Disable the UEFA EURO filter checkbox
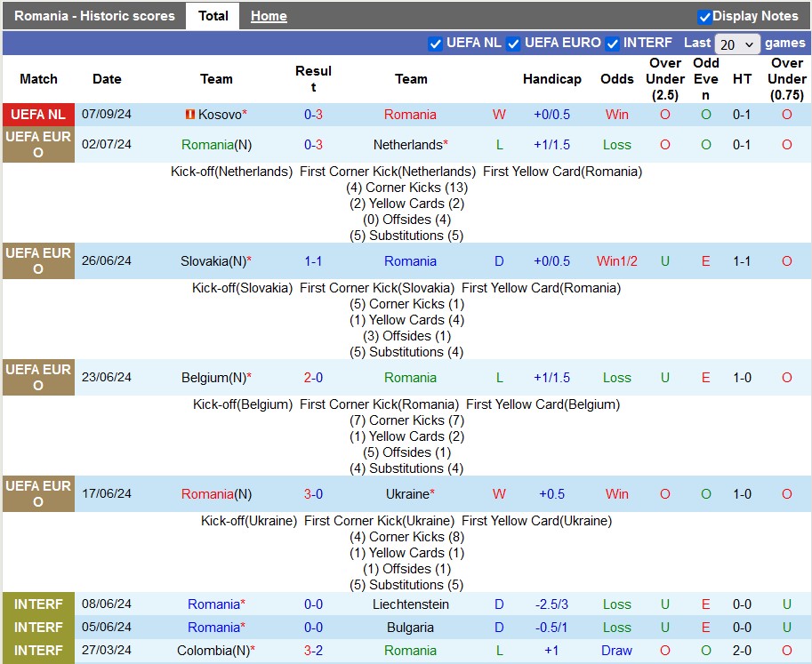Image resolution: width=812 pixels, height=664 pixels. tap(513, 44)
